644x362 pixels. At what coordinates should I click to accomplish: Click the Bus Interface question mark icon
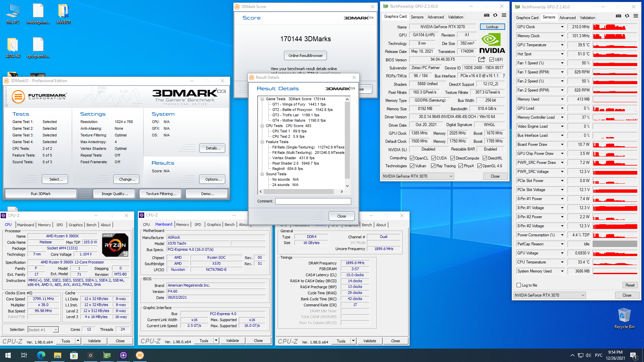[503, 76]
